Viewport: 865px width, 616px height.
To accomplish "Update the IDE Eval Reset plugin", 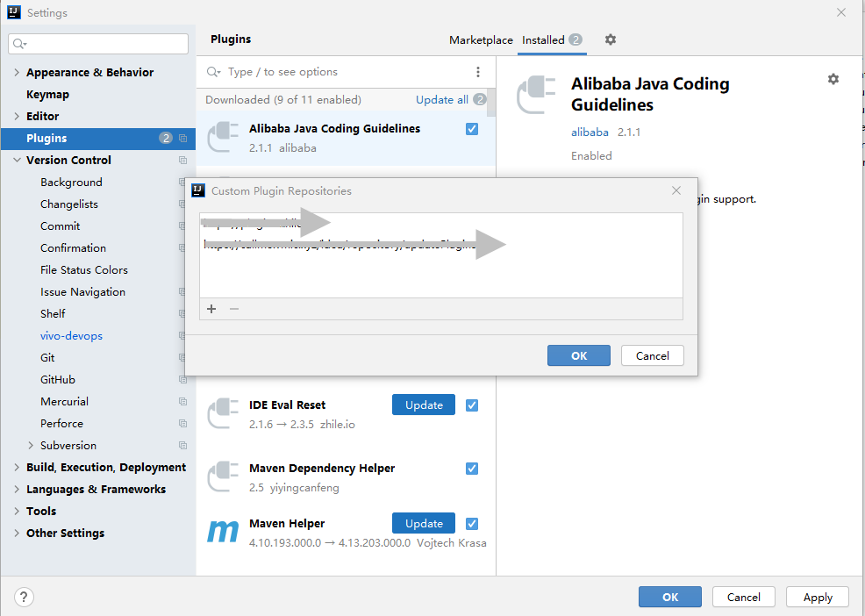I will pos(424,405).
